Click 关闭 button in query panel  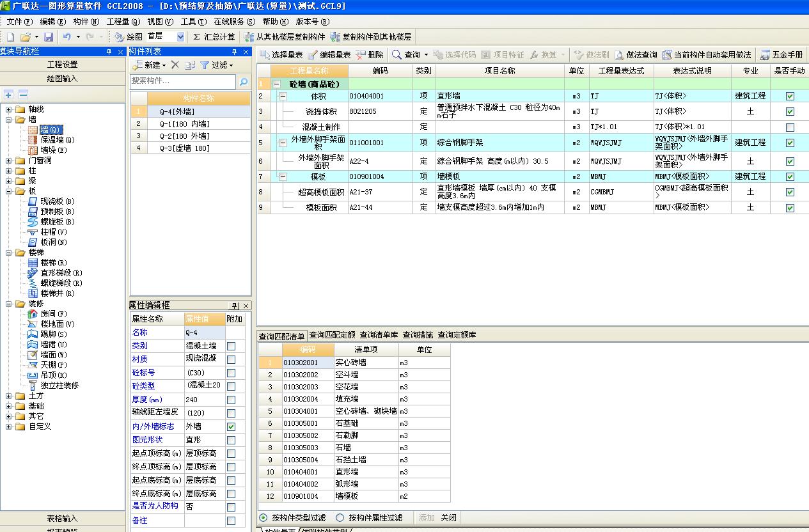(448, 518)
